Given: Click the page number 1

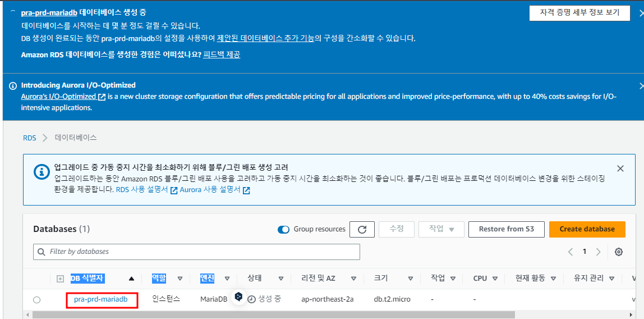Looking at the screenshot, I should [x=585, y=252].
